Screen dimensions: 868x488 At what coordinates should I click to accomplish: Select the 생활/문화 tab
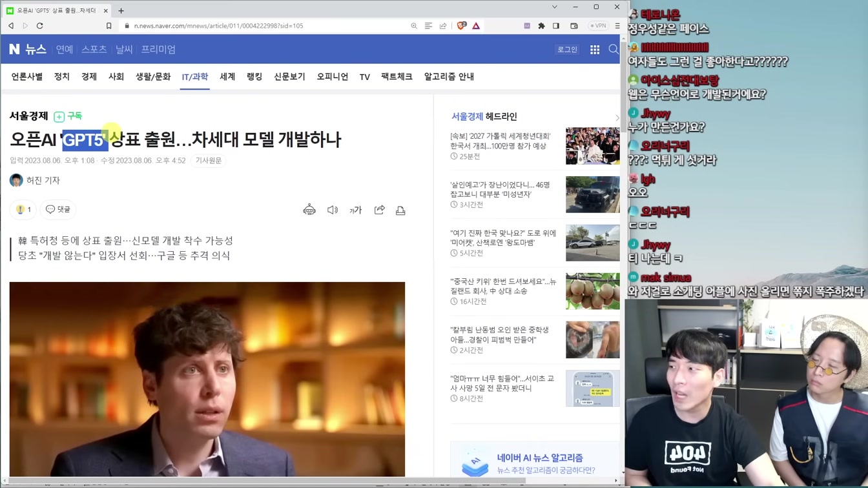(x=153, y=76)
